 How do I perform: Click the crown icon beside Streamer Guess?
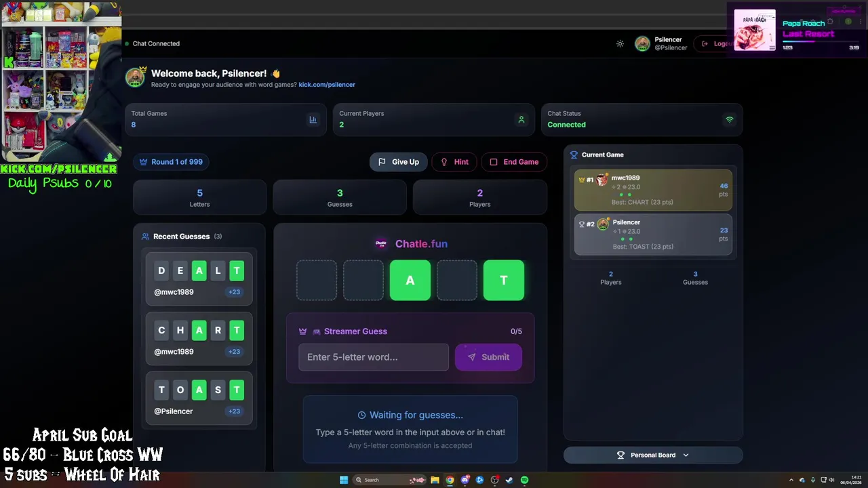pos(303,331)
